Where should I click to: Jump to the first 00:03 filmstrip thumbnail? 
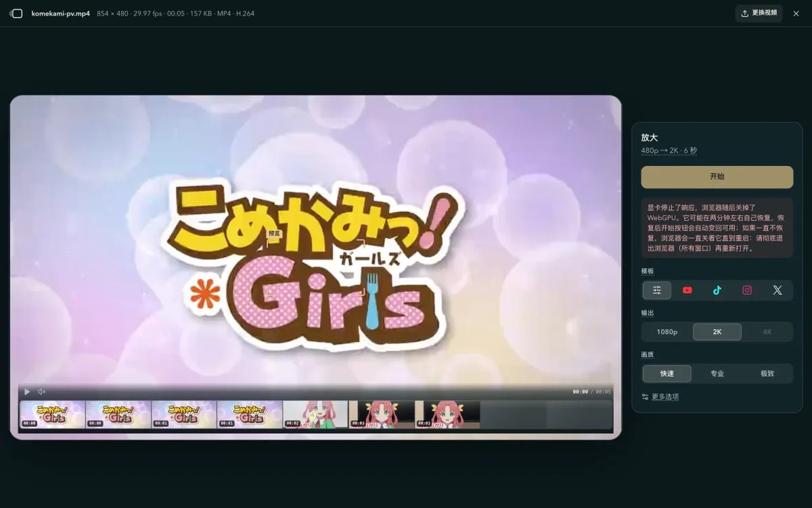coord(382,415)
